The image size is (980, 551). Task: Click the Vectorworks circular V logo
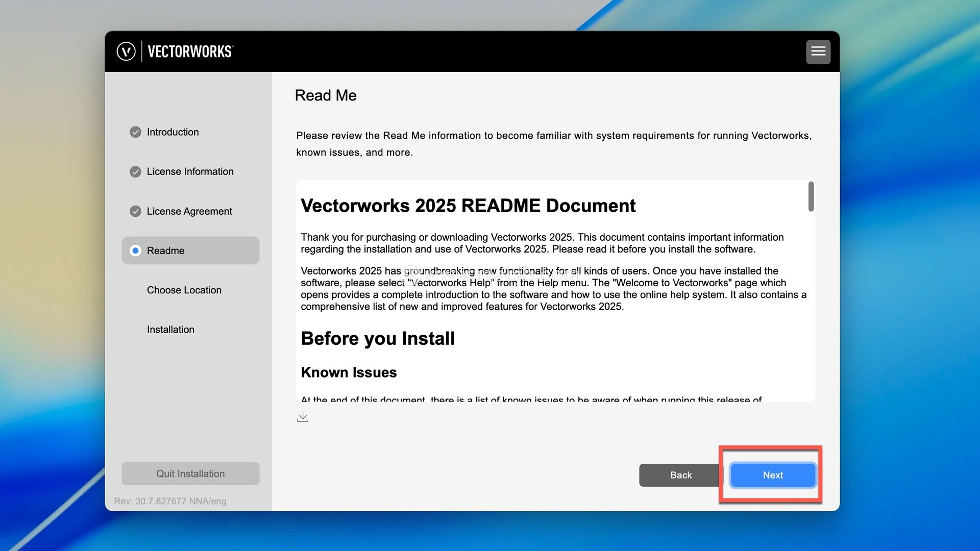pyautogui.click(x=126, y=52)
